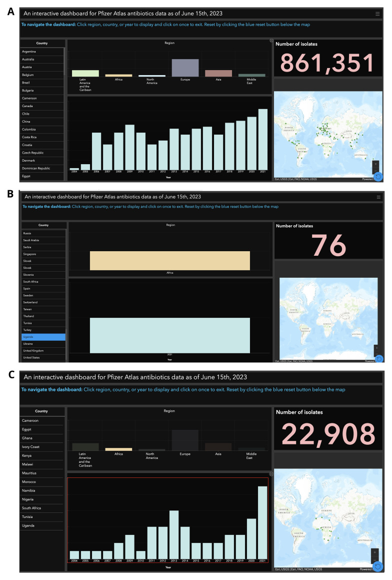392x580 pixels.
Task: Open the hamburger menu in panel A header
Action: click(377, 14)
